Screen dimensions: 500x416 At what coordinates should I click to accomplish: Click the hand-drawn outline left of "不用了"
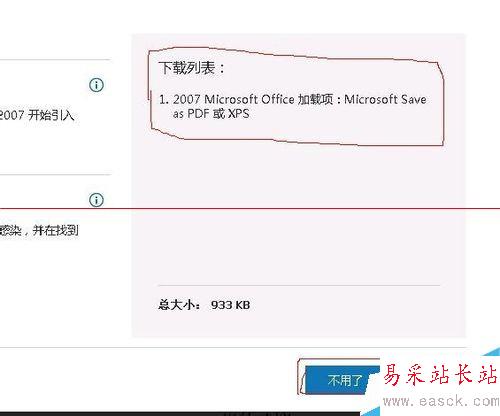click(x=301, y=377)
